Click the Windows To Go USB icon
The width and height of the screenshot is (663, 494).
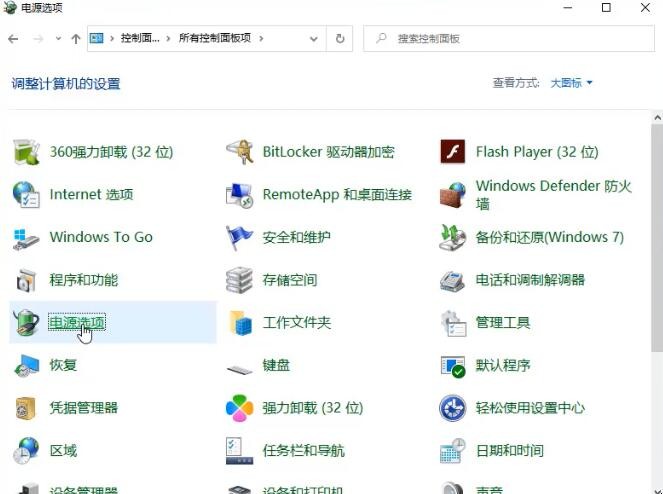click(26, 238)
